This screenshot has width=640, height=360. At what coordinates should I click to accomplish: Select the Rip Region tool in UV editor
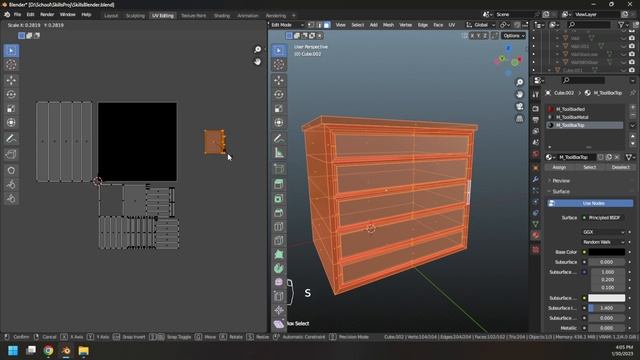[x=11, y=154]
